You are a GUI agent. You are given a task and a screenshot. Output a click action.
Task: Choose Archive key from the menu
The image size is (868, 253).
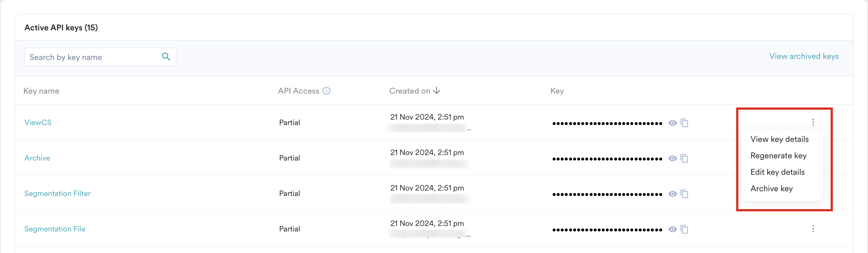tap(771, 189)
